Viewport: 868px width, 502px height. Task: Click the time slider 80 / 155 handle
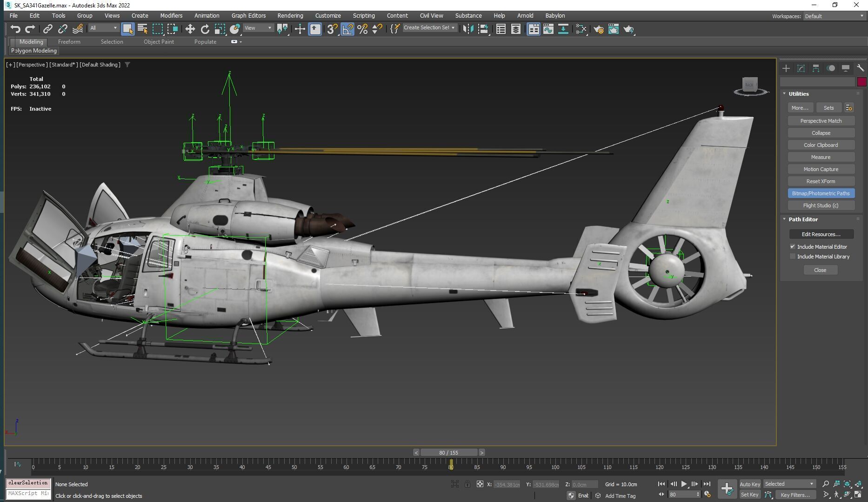[x=449, y=453]
